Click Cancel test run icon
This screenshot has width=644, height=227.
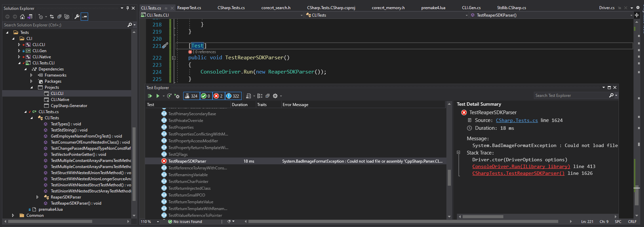point(177,96)
